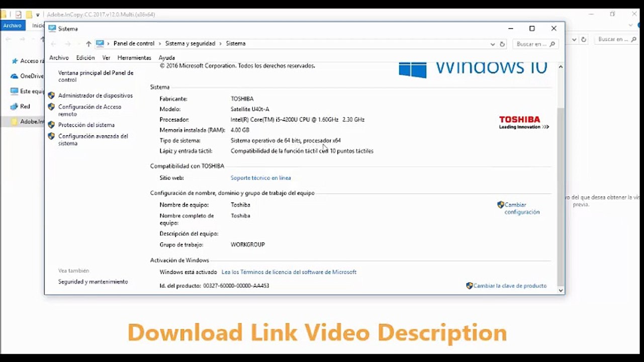Open the Explorer address bar history dropdown

575,39
